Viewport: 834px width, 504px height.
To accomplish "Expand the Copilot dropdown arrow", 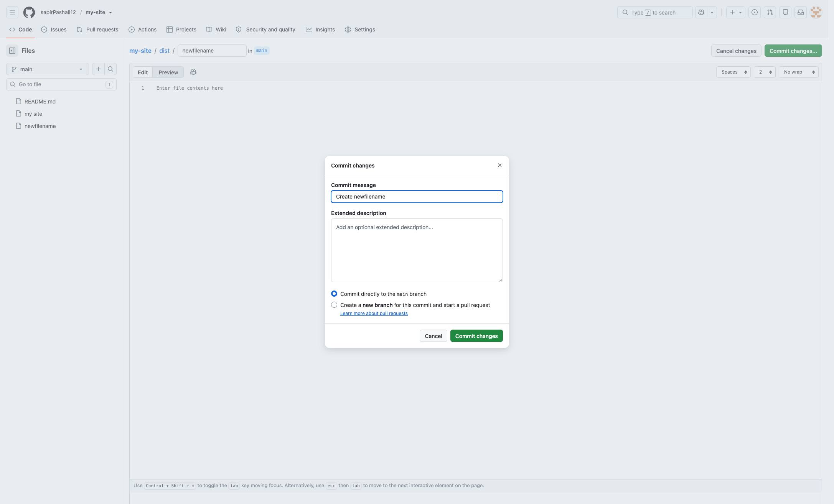I will click(x=712, y=12).
